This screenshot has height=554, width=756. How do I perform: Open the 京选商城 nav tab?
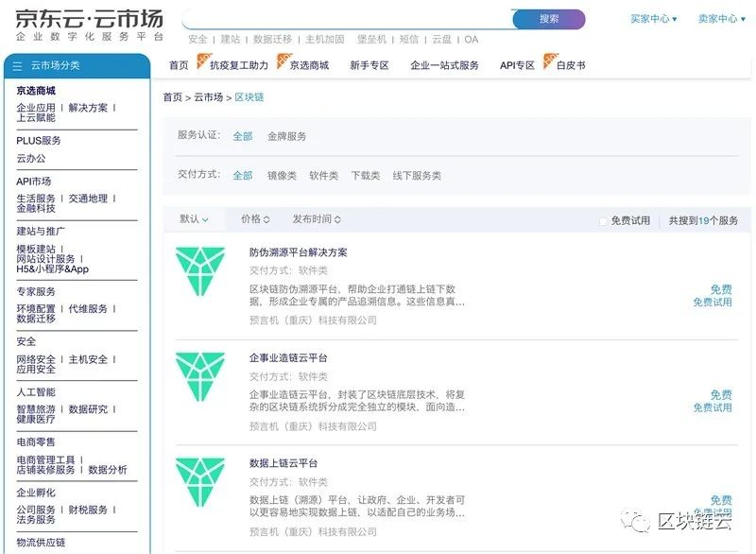[309, 65]
